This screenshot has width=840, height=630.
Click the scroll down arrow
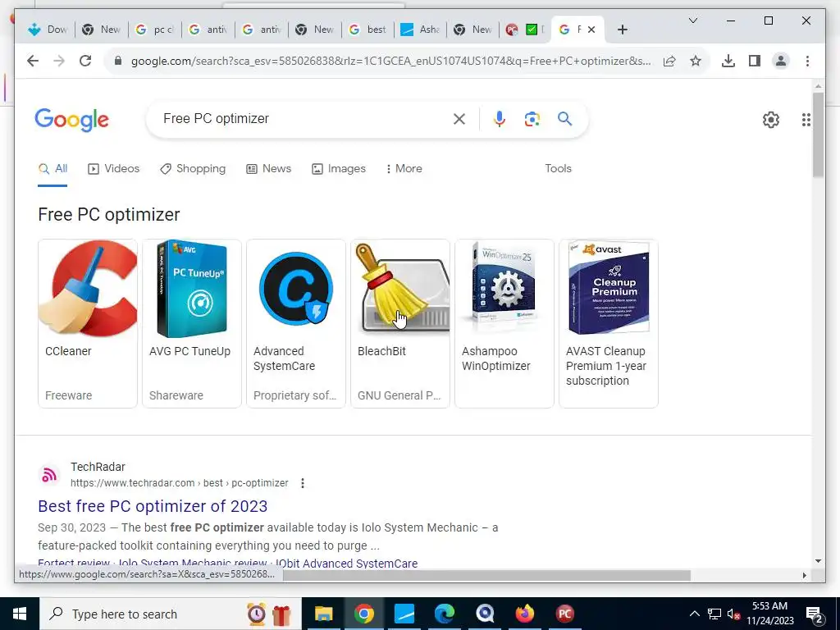coord(818,561)
